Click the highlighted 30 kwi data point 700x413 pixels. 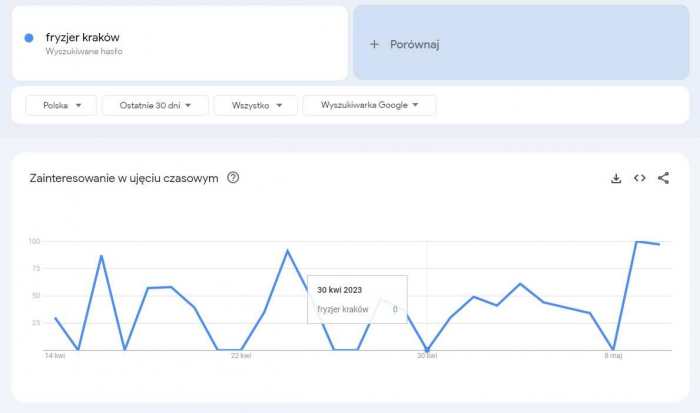(427, 350)
